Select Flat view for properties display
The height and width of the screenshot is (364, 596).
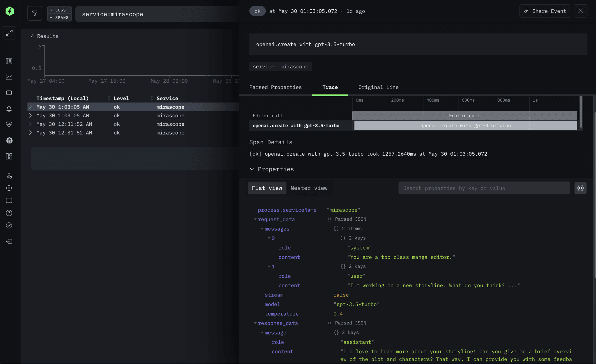(x=267, y=188)
